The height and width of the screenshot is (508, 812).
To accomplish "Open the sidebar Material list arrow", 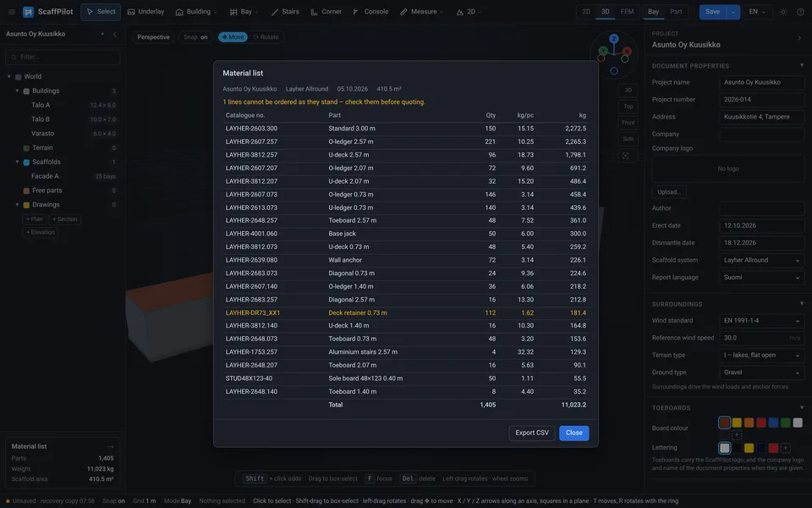I will [110, 446].
